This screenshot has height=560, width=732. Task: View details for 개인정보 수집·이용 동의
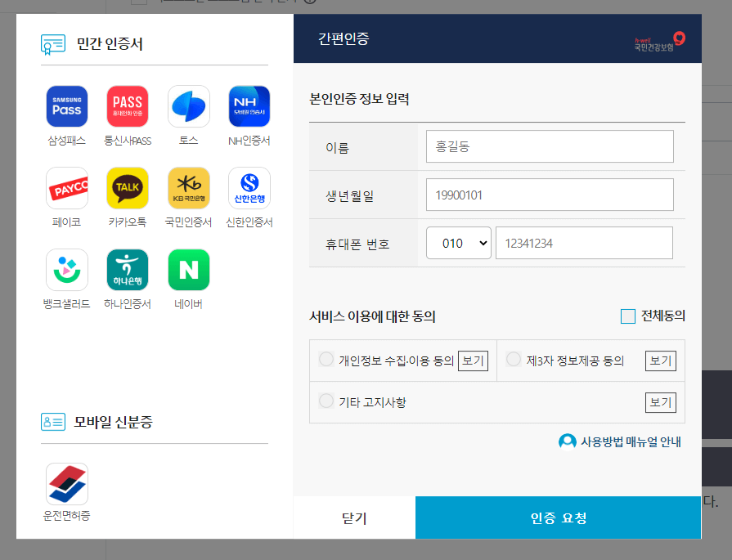click(473, 361)
